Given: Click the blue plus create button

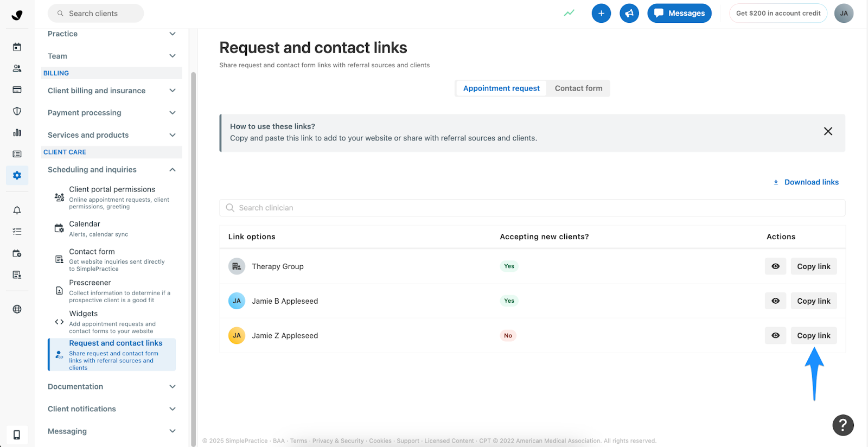Looking at the screenshot, I should point(601,13).
